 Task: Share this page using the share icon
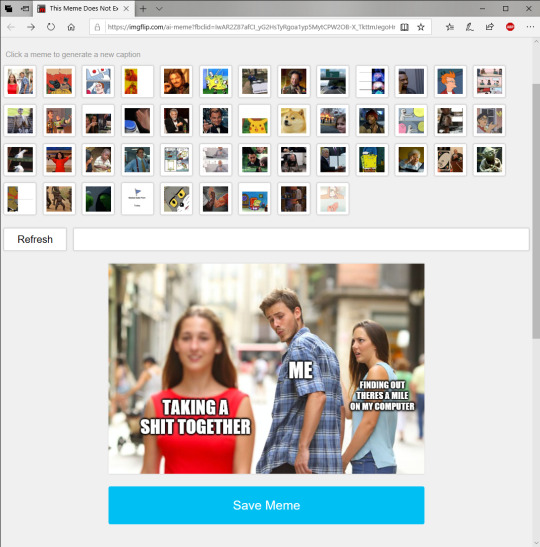(490, 27)
